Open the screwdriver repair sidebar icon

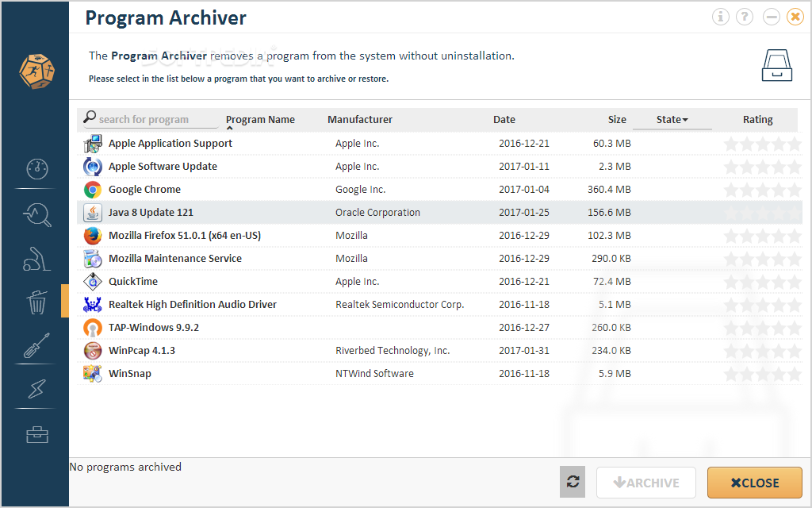click(36, 345)
